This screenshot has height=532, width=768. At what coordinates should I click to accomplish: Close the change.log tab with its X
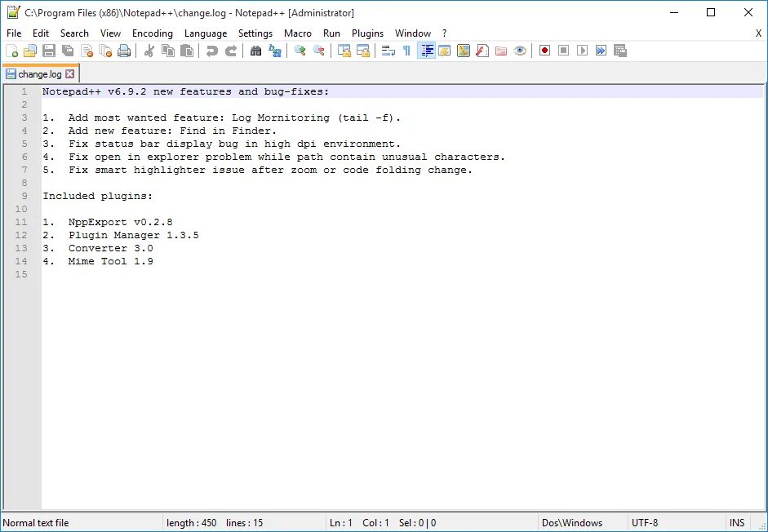coord(70,74)
